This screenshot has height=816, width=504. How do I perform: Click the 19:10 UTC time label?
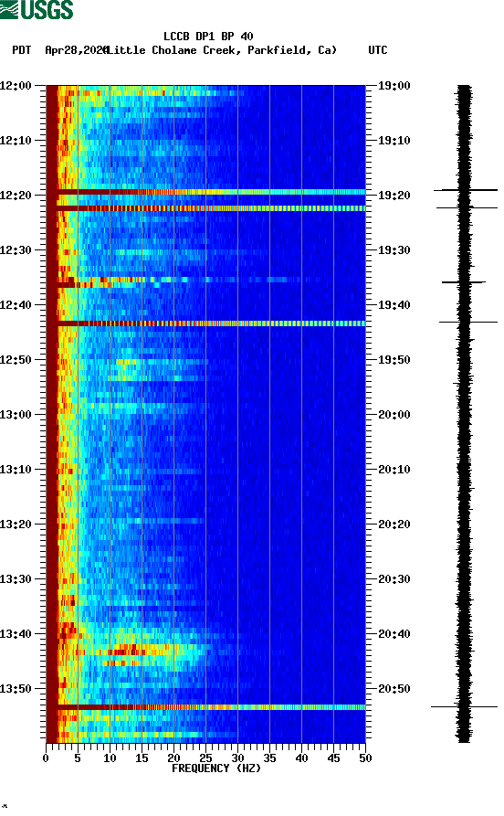394,141
